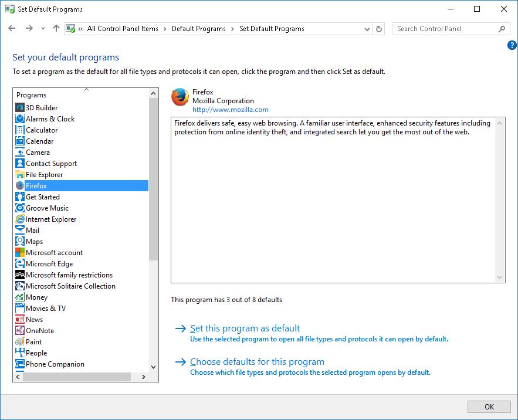518x420 pixels.
Task: Click the Internet Explorer icon
Action: coord(20,219)
